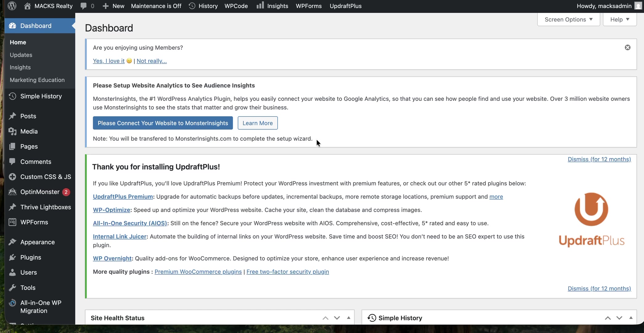Open the comments bubble in admin bar

(x=84, y=6)
